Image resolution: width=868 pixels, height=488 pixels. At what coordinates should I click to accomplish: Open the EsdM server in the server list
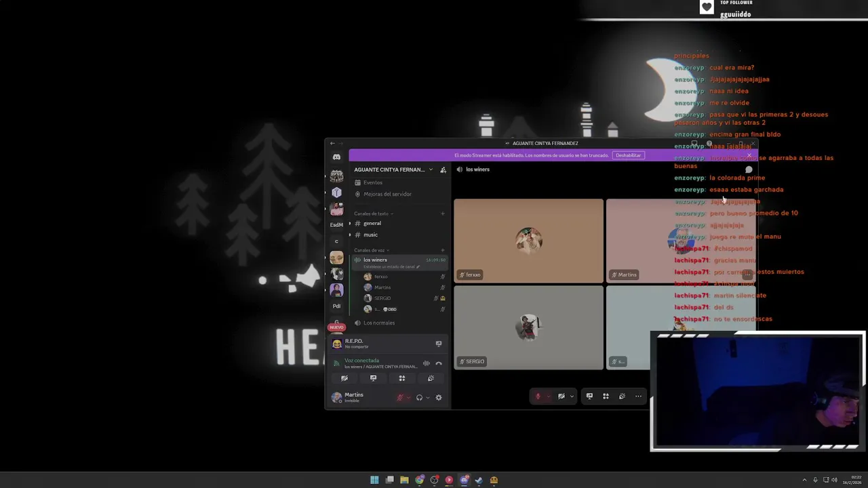pyautogui.click(x=336, y=224)
